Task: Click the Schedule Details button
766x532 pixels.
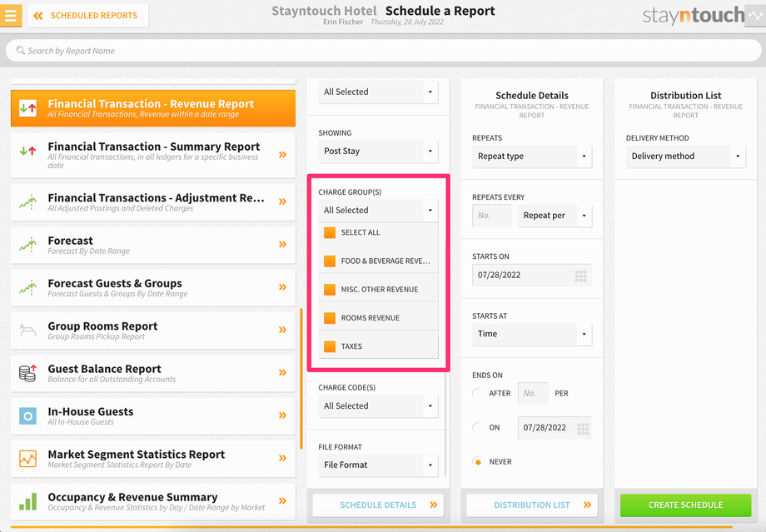Action: tap(378, 505)
